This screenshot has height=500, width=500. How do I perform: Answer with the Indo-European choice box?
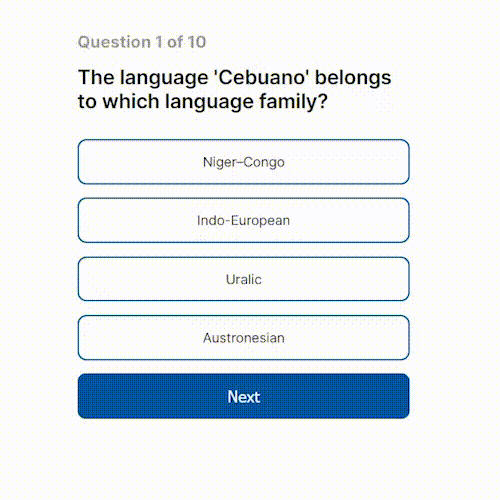(x=244, y=220)
